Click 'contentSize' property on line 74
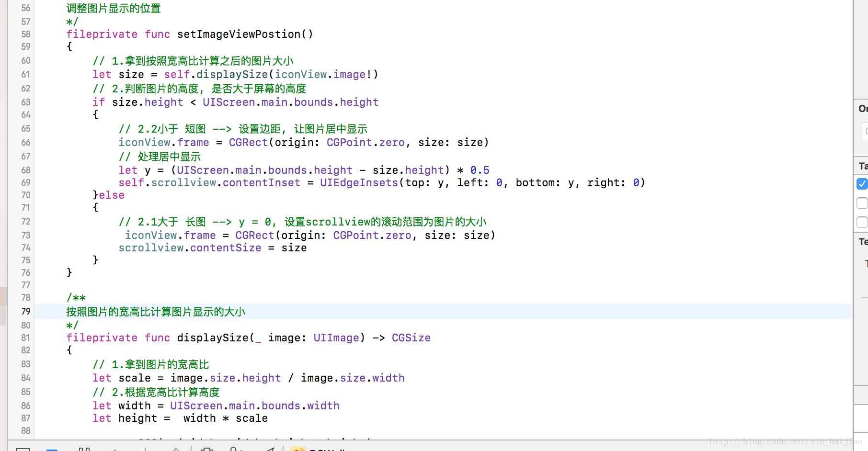The height and width of the screenshot is (451, 868). coord(226,248)
